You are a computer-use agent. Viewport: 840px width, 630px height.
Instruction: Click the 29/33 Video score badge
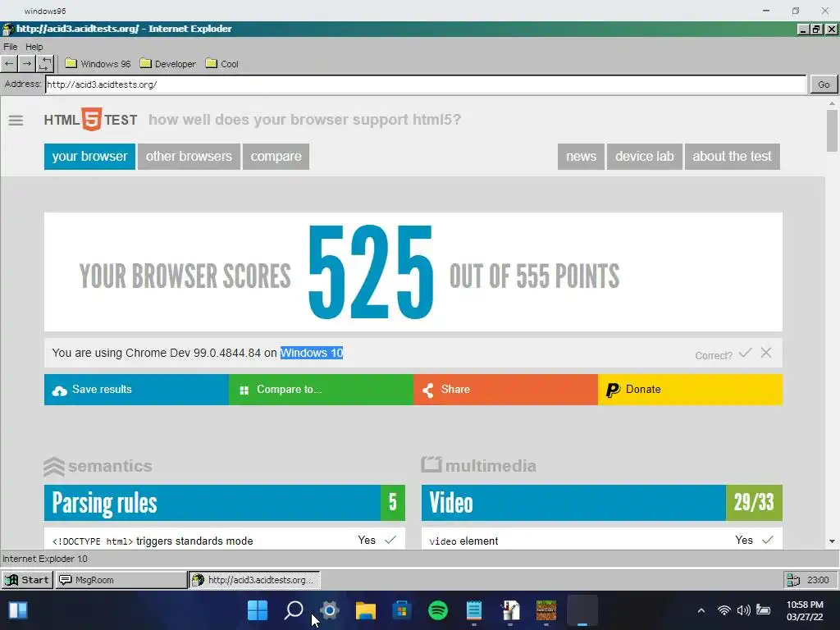[754, 503]
